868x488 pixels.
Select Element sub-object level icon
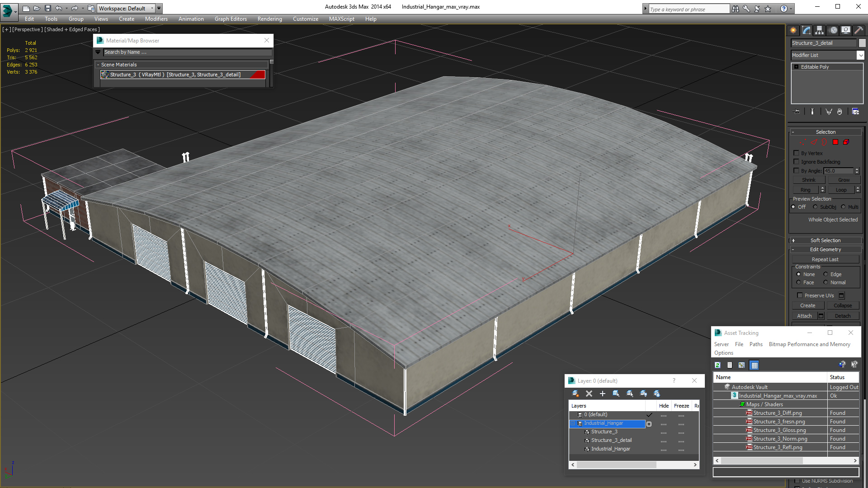click(846, 142)
